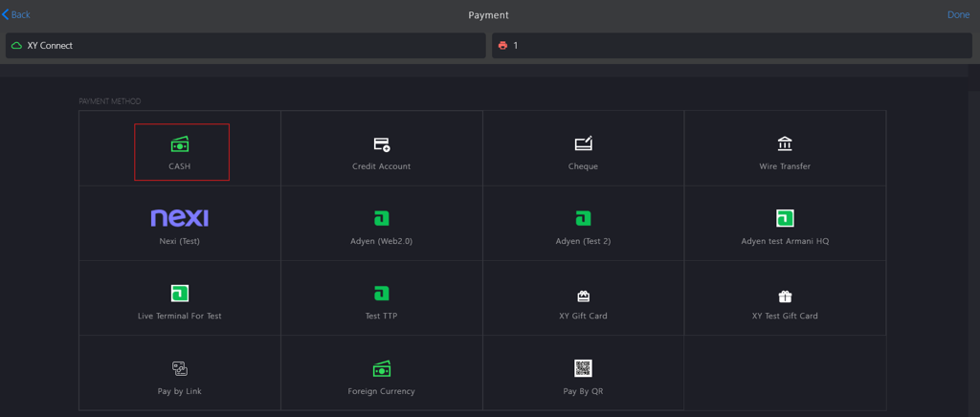Click the CASH label text

(180, 166)
